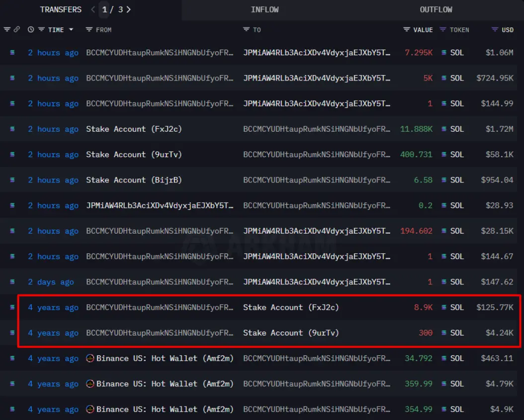Click the filter icon beside TOKEN header
Viewport: 524px width, 420px height.
click(x=443, y=30)
